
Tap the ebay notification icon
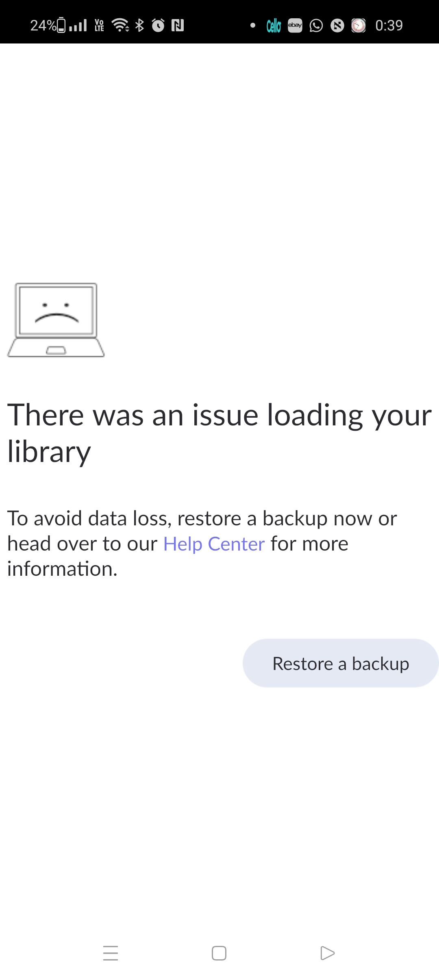pyautogui.click(x=295, y=25)
